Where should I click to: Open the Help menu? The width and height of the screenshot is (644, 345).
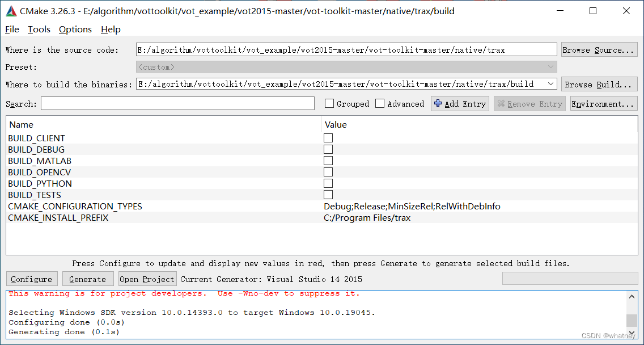click(111, 29)
